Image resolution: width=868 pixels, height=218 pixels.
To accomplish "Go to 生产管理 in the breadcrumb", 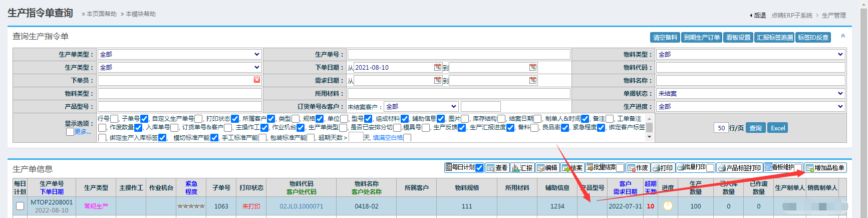I will pos(834,16).
